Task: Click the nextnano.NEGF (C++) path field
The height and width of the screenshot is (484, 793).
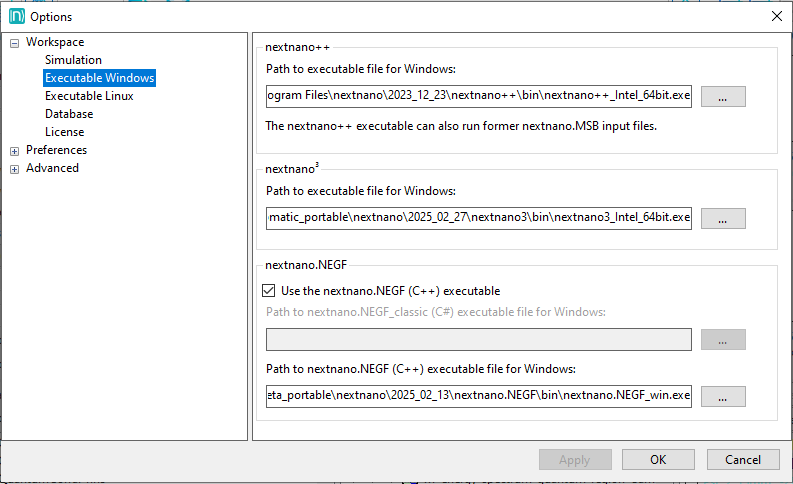Action: (478, 396)
